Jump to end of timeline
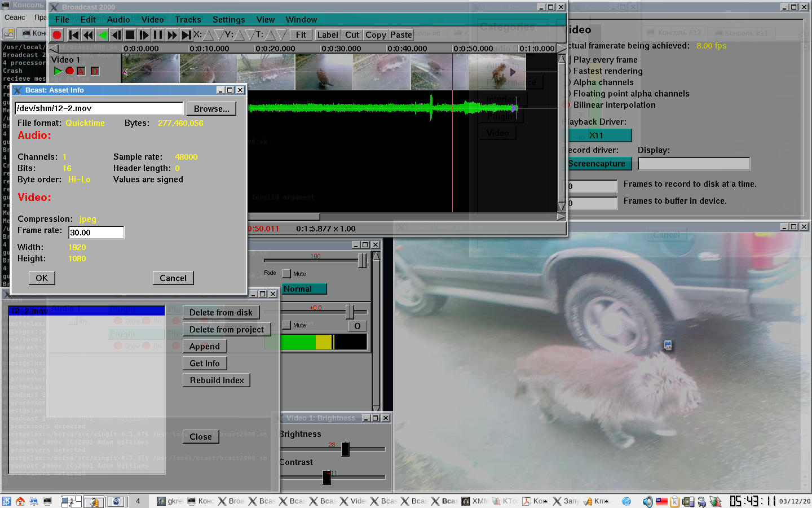This screenshot has height=508, width=812. click(x=186, y=35)
